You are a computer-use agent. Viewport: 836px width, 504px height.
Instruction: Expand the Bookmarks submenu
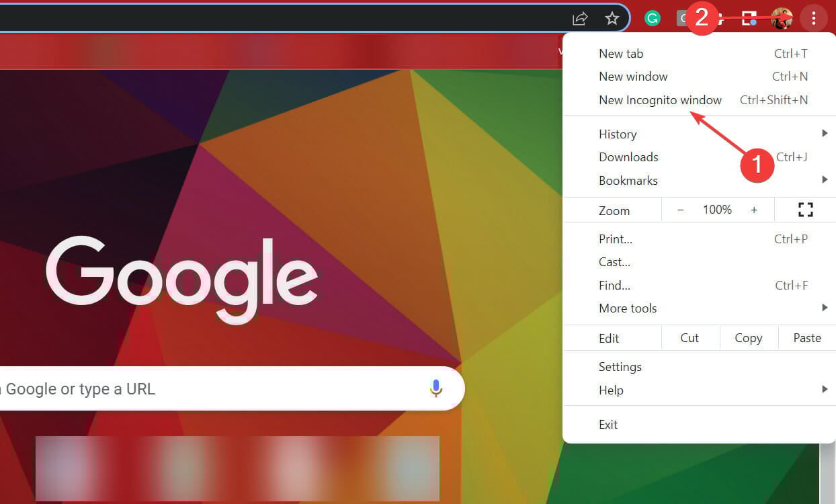(699, 180)
